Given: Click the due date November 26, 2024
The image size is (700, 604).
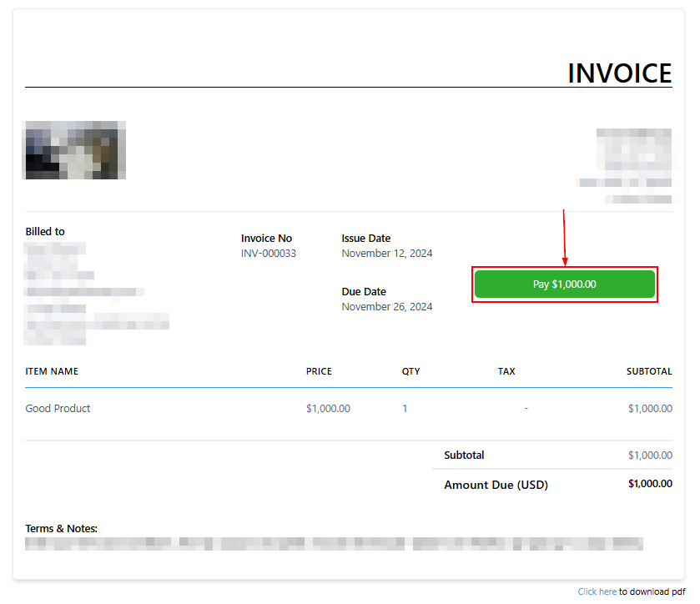Looking at the screenshot, I should point(387,307).
